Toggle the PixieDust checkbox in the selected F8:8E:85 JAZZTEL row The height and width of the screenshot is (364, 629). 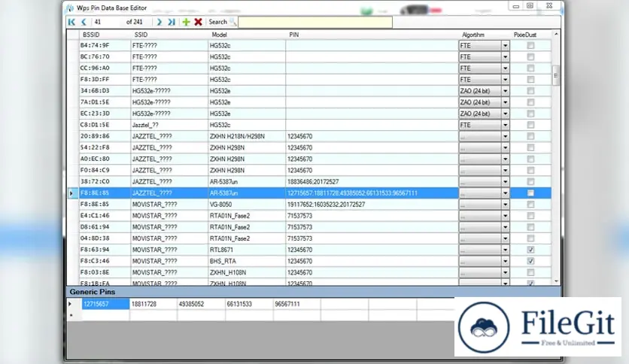click(x=530, y=193)
